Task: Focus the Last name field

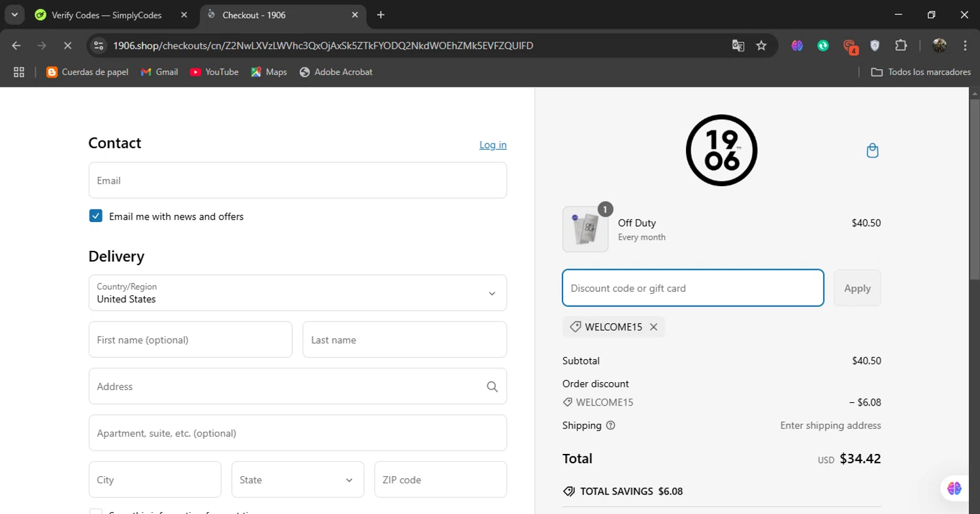Action: click(x=404, y=340)
